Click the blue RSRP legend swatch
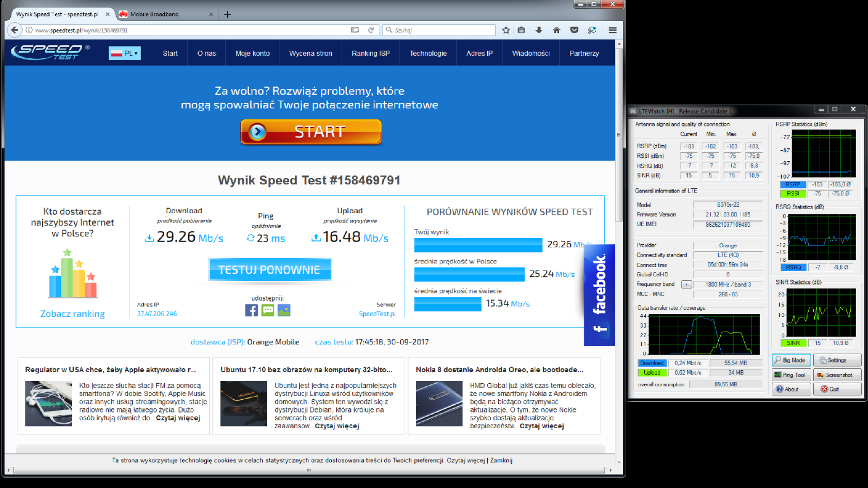868x488 pixels. [x=793, y=184]
